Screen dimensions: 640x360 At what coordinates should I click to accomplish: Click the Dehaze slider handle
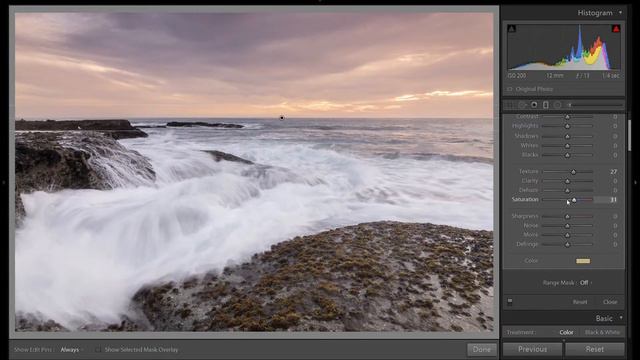pos(567,191)
